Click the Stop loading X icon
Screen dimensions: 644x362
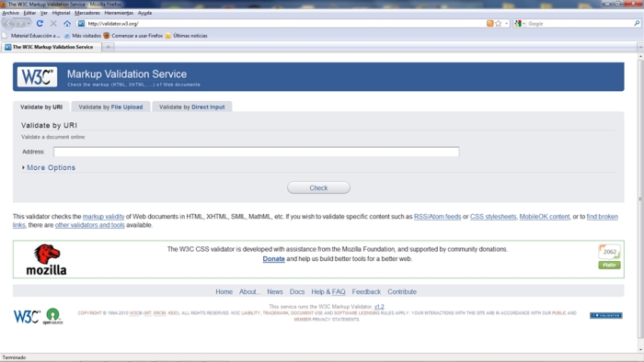pos(53,23)
